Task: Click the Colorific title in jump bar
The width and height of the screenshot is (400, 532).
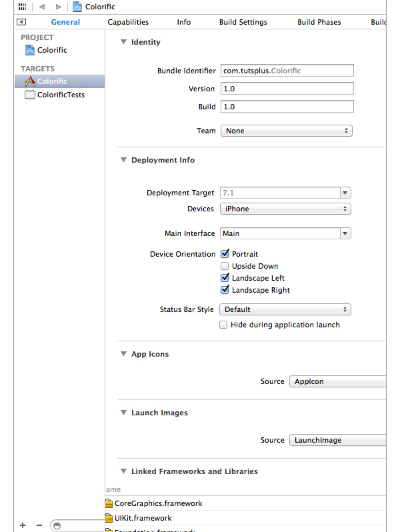Action: [x=100, y=7]
